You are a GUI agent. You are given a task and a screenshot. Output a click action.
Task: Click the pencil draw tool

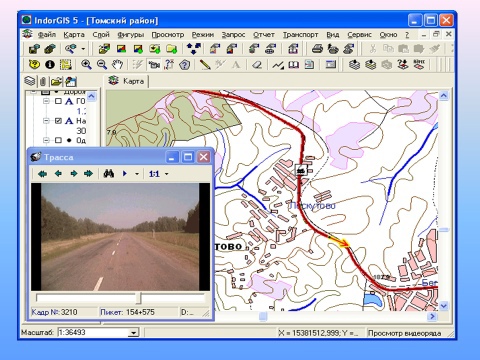205,64
